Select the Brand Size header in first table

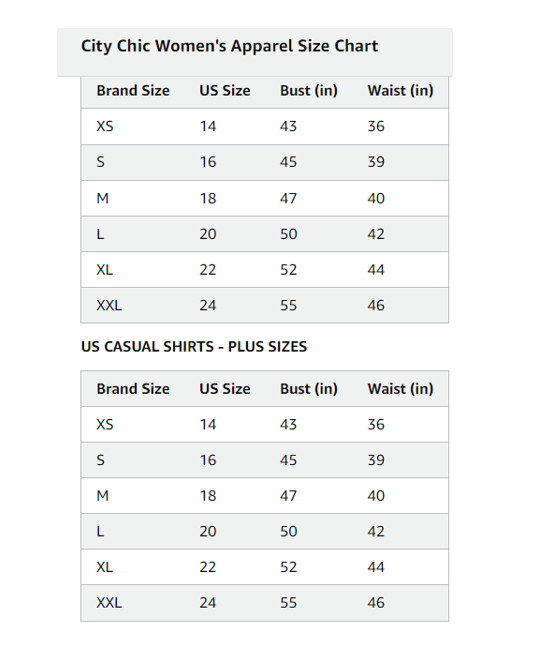pos(133,91)
